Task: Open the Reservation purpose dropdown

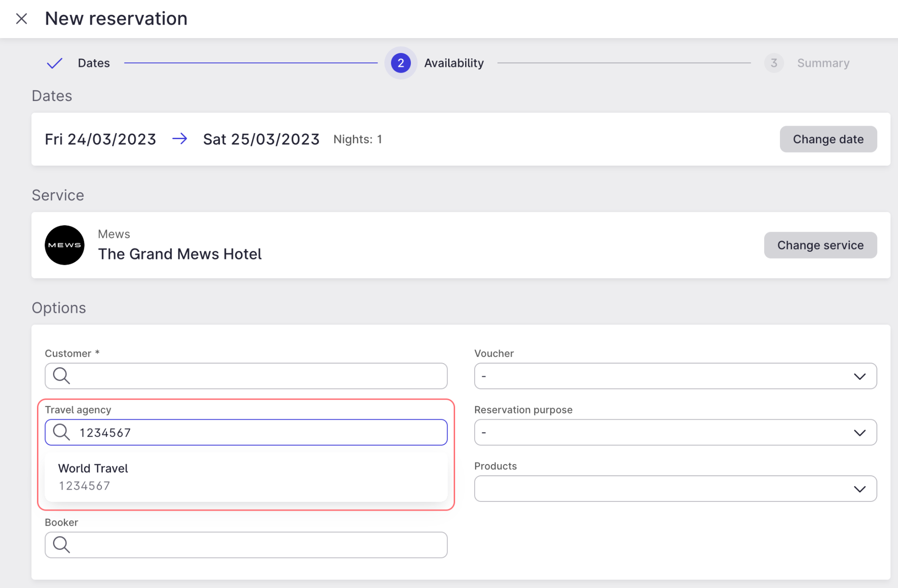Action: click(x=675, y=432)
